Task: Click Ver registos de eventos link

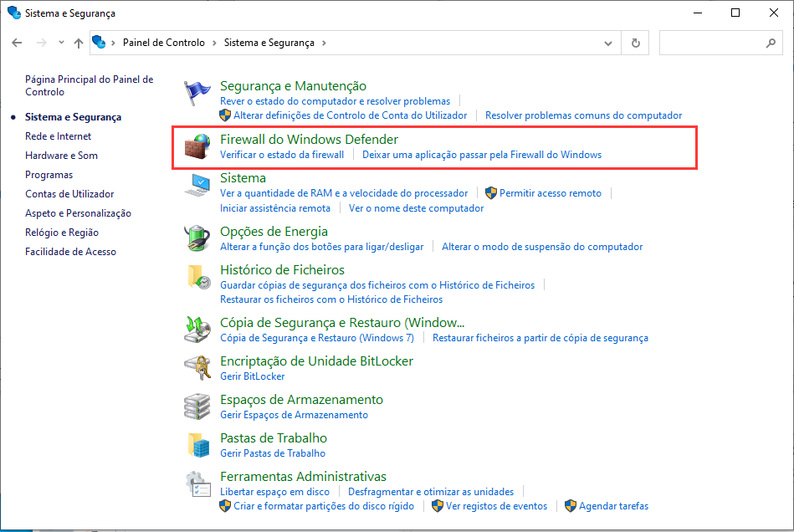Action: pyautogui.click(x=496, y=506)
